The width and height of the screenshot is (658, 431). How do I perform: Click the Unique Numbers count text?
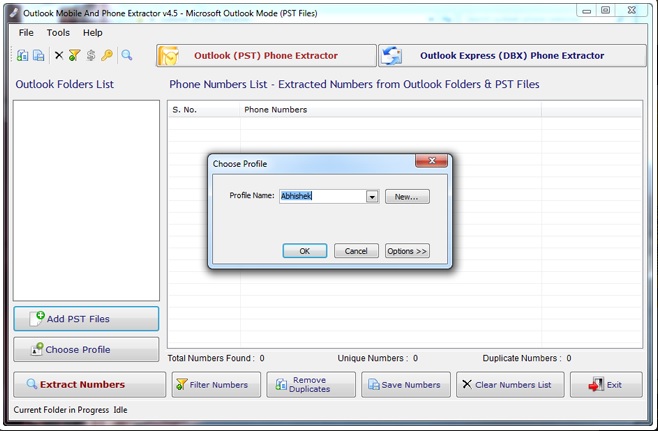378,358
